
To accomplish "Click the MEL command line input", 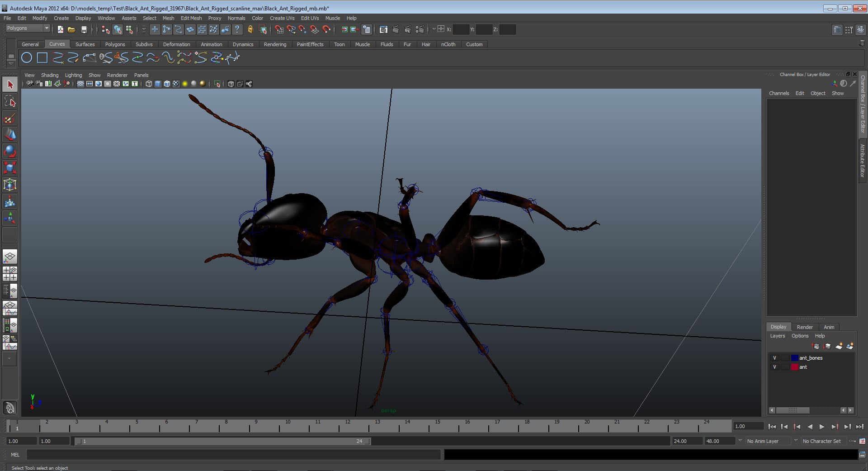I will coord(233,455).
